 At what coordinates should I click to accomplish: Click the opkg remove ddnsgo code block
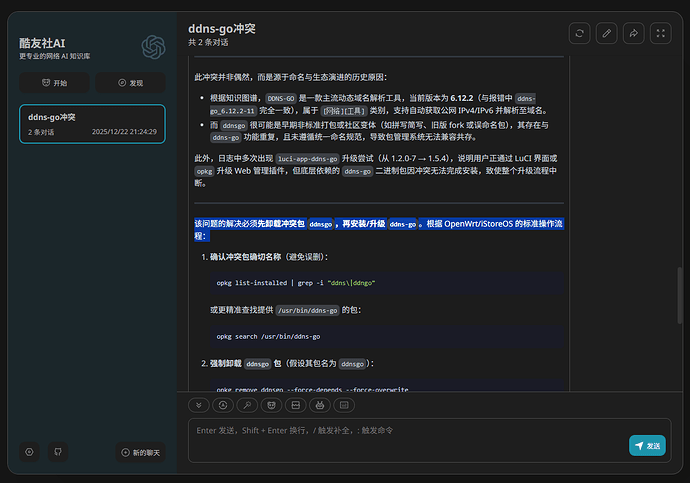pyautogui.click(x=387, y=385)
